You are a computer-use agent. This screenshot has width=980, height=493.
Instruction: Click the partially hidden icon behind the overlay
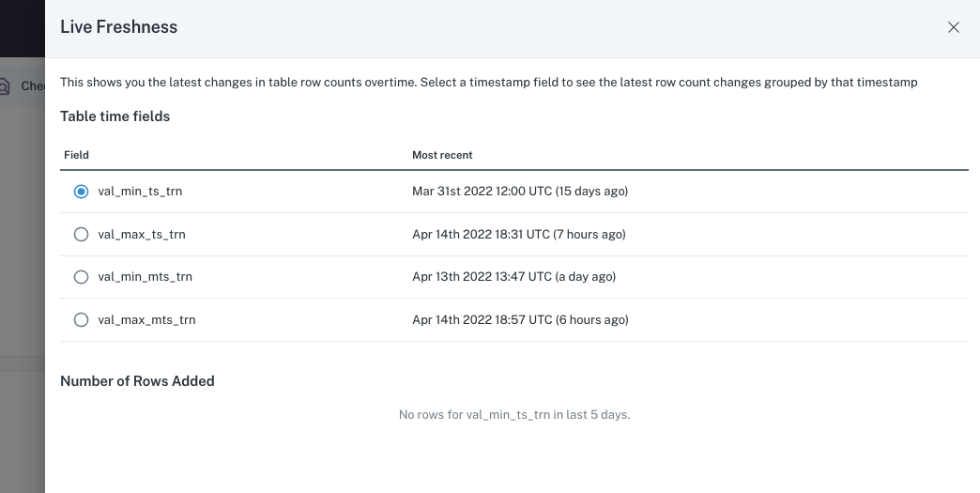(x=6, y=86)
